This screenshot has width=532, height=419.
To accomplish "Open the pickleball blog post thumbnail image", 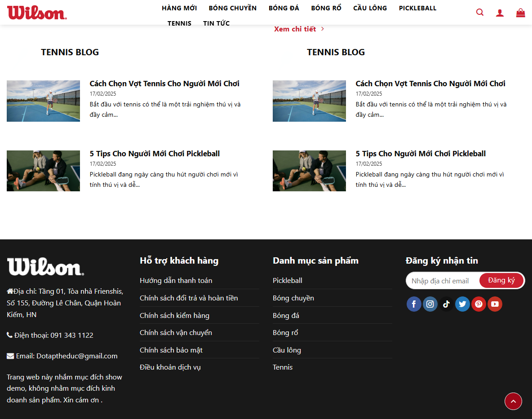I will [x=43, y=171].
